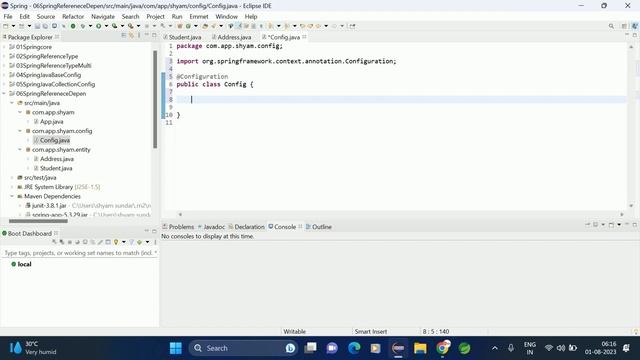Switch to the Problems tab
This screenshot has height=360, width=640.
click(178, 227)
